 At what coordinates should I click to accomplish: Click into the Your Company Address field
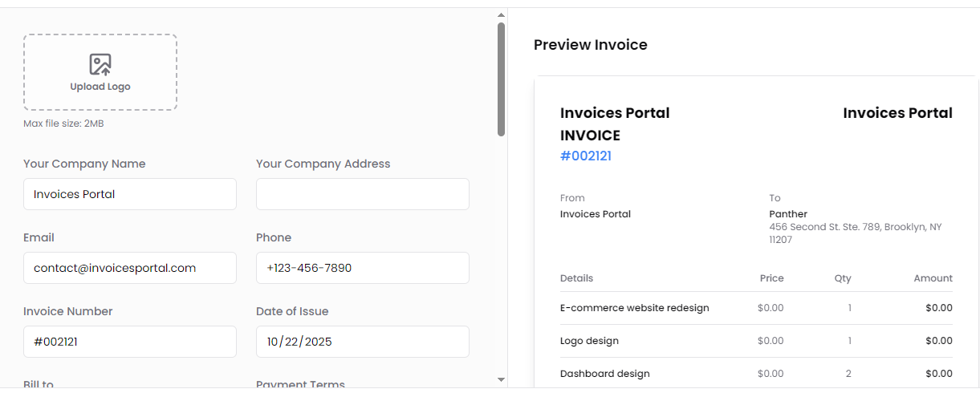363,194
